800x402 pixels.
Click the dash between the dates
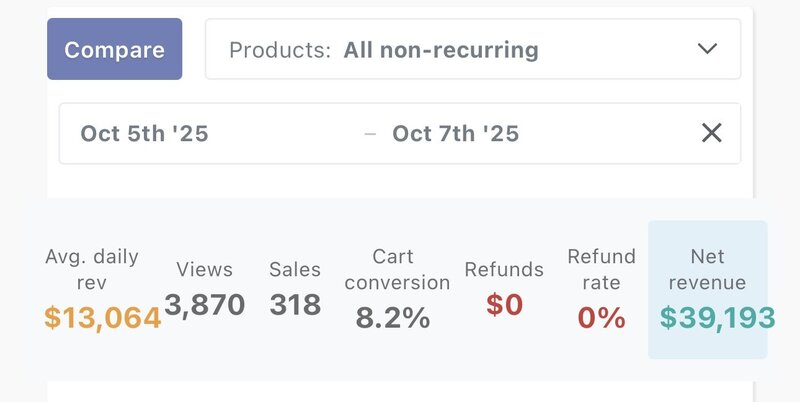pos(370,134)
